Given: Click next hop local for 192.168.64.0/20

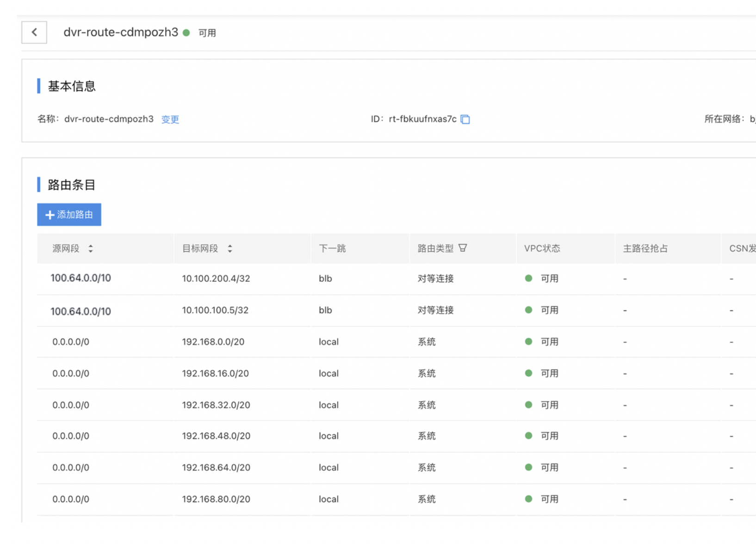Looking at the screenshot, I should click(x=328, y=467).
